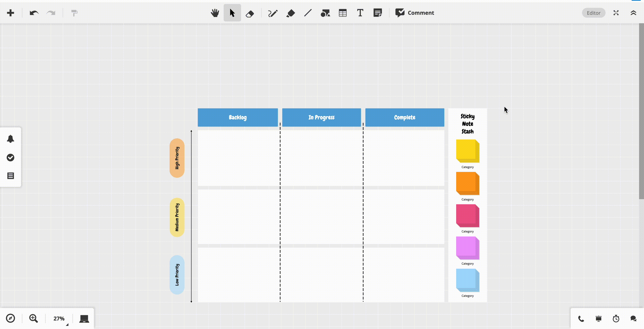The height and width of the screenshot is (329, 644).
Task: Select the Highlighter tool
Action: point(290,13)
